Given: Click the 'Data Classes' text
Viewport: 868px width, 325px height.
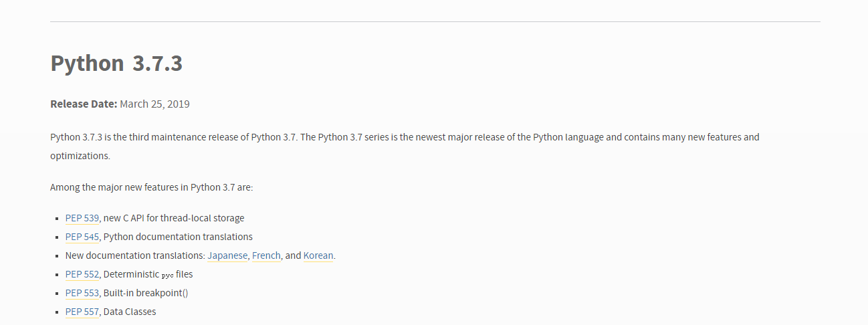Looking at the screenshot, I should (130, 312).
